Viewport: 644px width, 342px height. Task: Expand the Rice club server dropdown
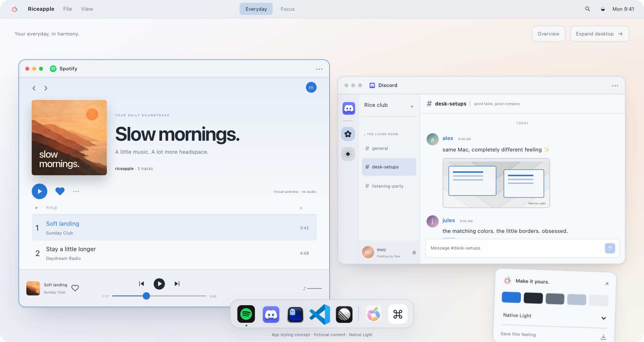412,106
